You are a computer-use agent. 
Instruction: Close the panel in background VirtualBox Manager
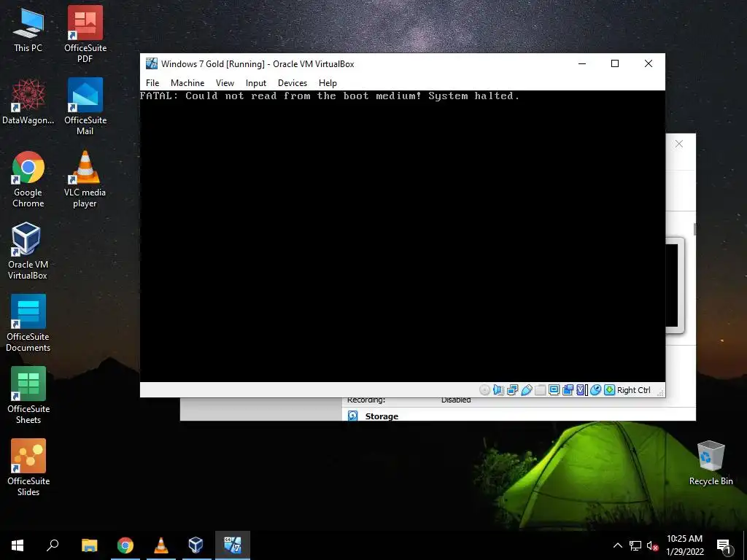pos(679,144)
